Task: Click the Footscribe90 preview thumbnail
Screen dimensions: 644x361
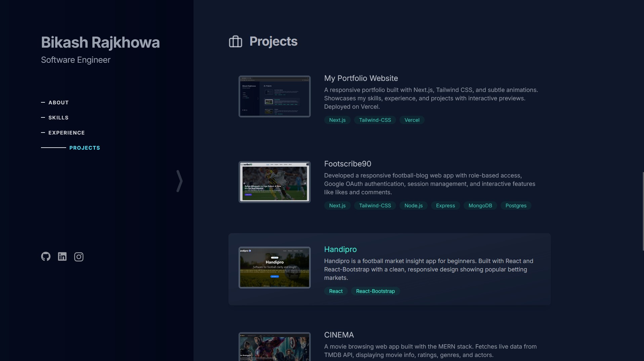Action: pyautogui.click(x=274, y=182)
